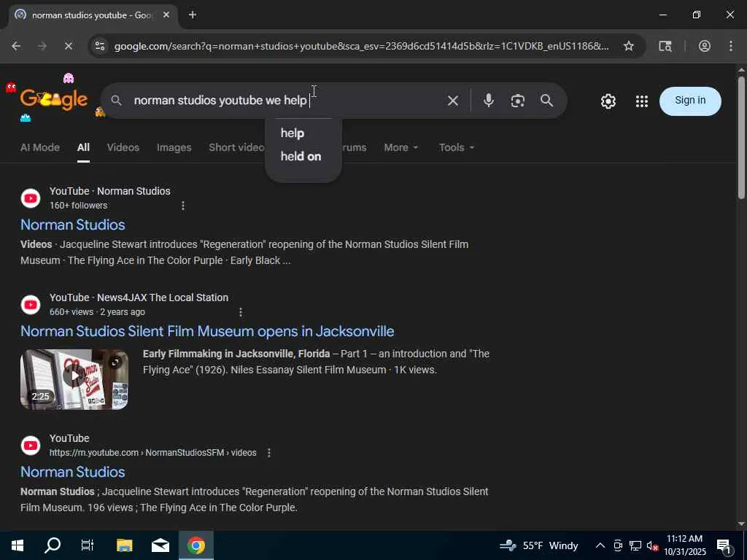747x560 pixels.
Task: Open the search tabs icon in toolbar
Action: 665,46
